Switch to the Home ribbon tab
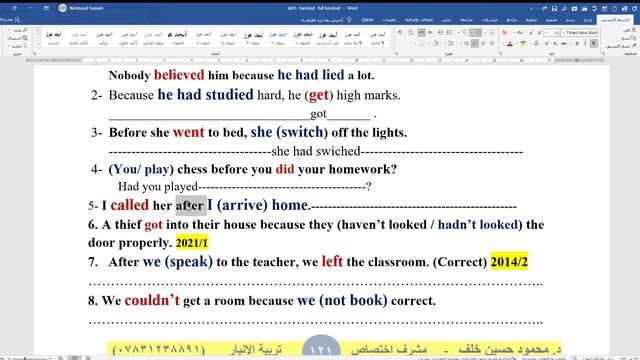 click(615, 20)
